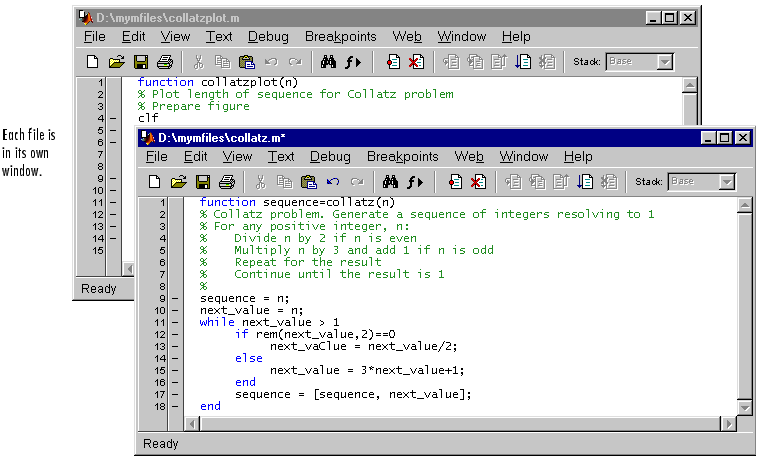Click Show Function (f) icon in collatz.m toolbar
Viewport: 767px width, 461px height.
click(x=415, y=182)
